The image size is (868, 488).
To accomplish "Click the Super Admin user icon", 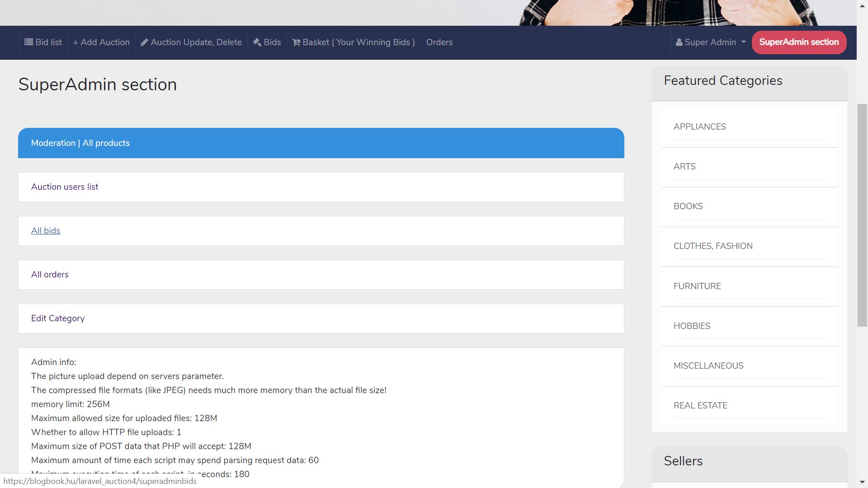I will pos(679,42).
